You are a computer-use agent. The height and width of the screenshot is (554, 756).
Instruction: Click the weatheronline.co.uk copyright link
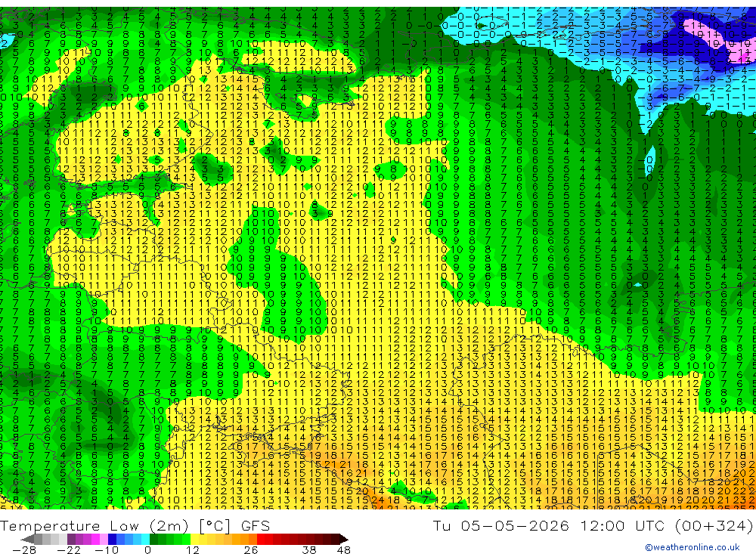[692, 547]
